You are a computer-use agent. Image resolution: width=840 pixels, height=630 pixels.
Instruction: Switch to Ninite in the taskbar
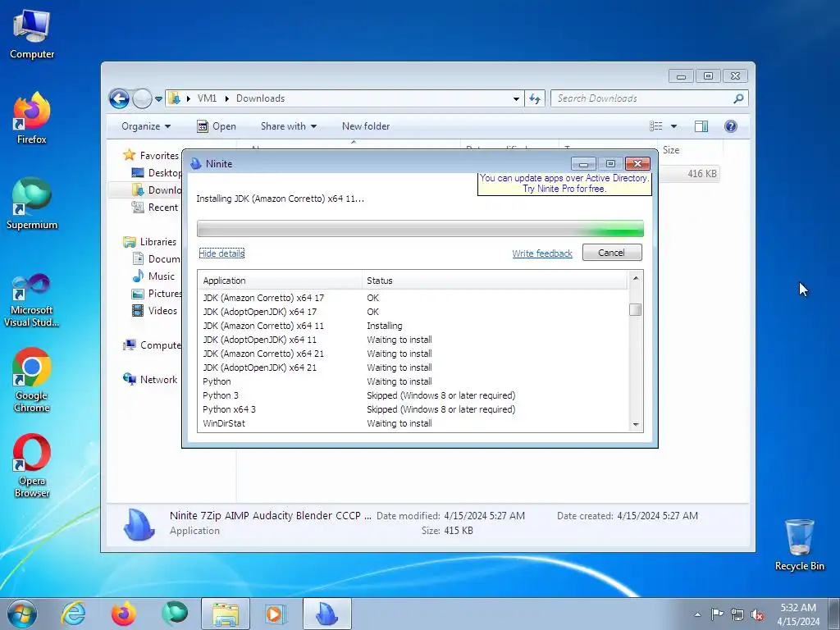coord(327,614)
